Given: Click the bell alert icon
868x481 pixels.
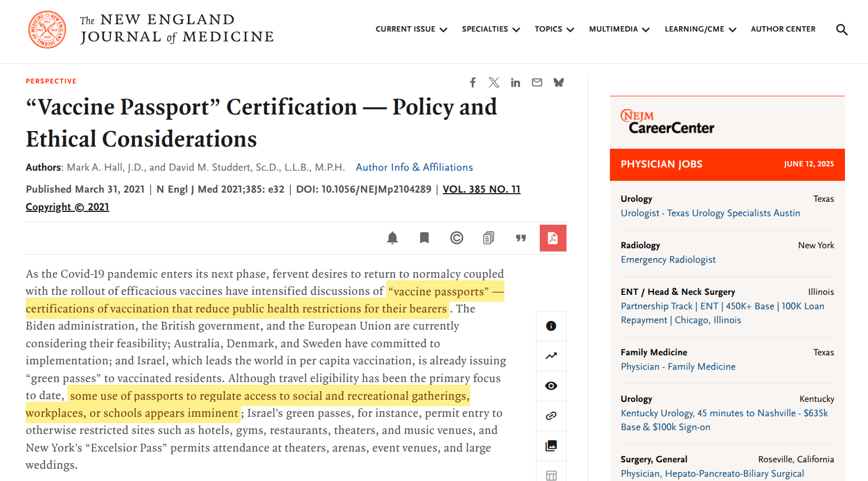Looking at the screenshot, I should click(x=393, y=238).
